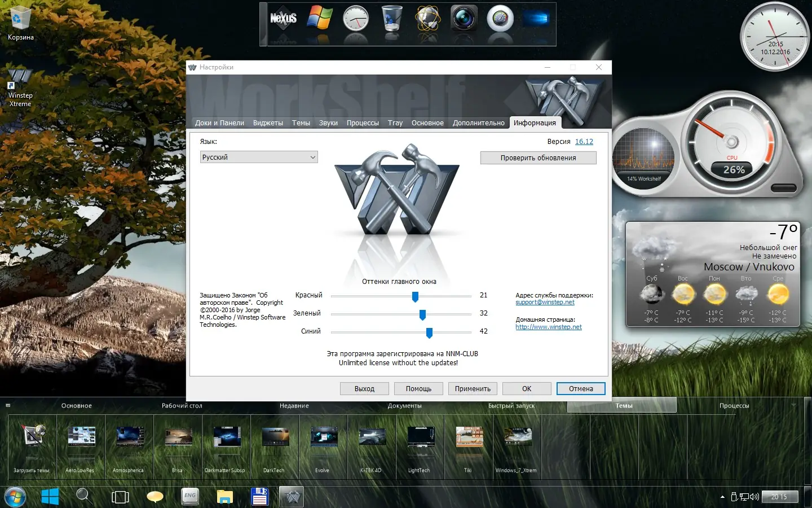The width and height of the screenshot is (812, 508).
Task: Click the Windows flag icon in the top dock
Action: click(320, 17)
